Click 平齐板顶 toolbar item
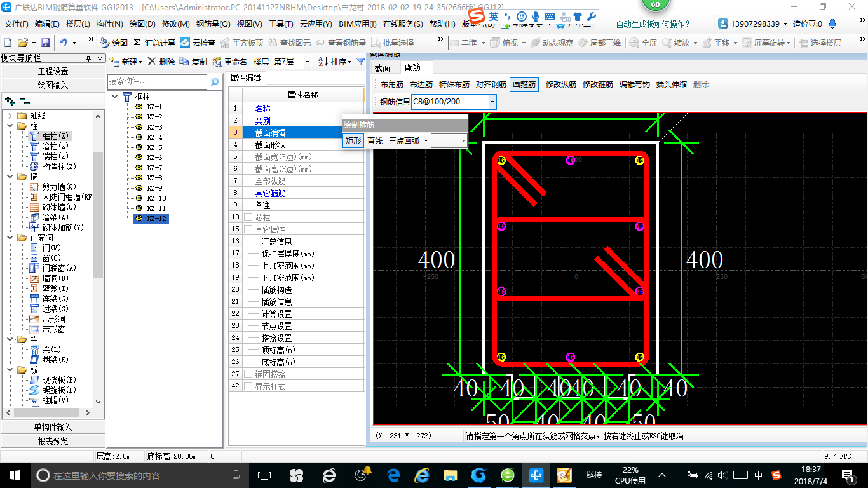Image resolution: width=868 pixels, height=488 pixels. click(x=241, y=43)
